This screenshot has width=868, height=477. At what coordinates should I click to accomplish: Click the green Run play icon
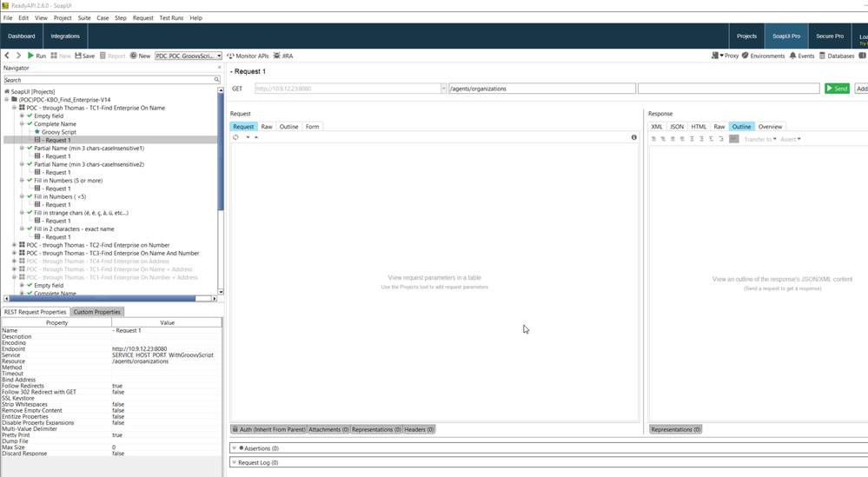pyautogui.click(x=31, y=56)
